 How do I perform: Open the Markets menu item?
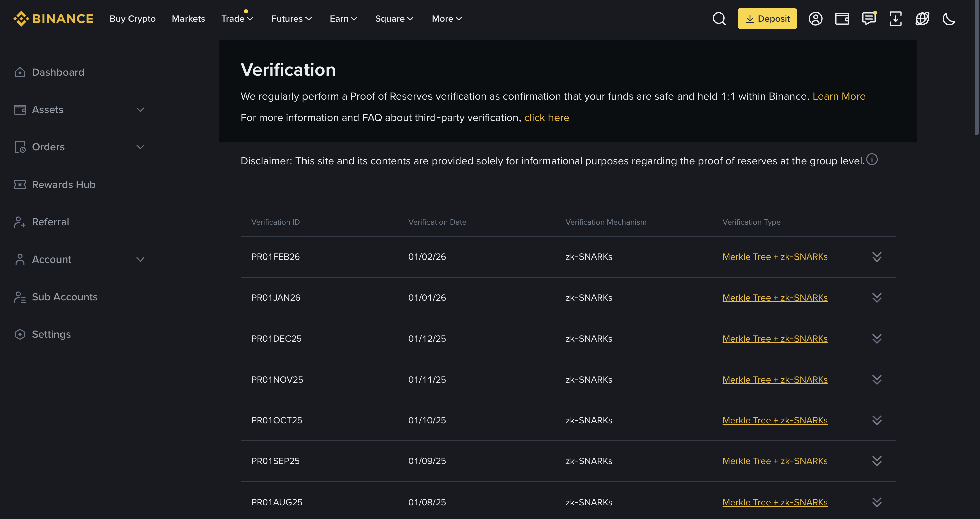[x=188, y=19]
